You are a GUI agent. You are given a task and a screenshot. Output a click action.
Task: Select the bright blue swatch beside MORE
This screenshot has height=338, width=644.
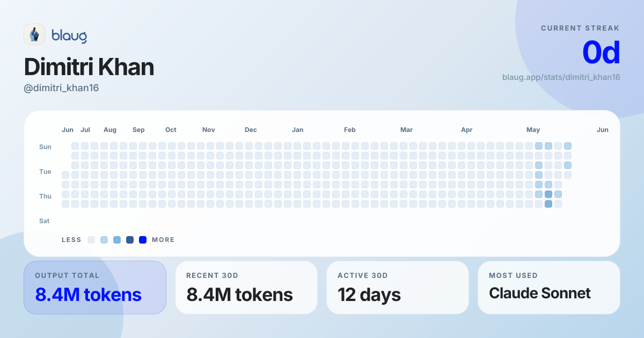[x=143, y=240]
